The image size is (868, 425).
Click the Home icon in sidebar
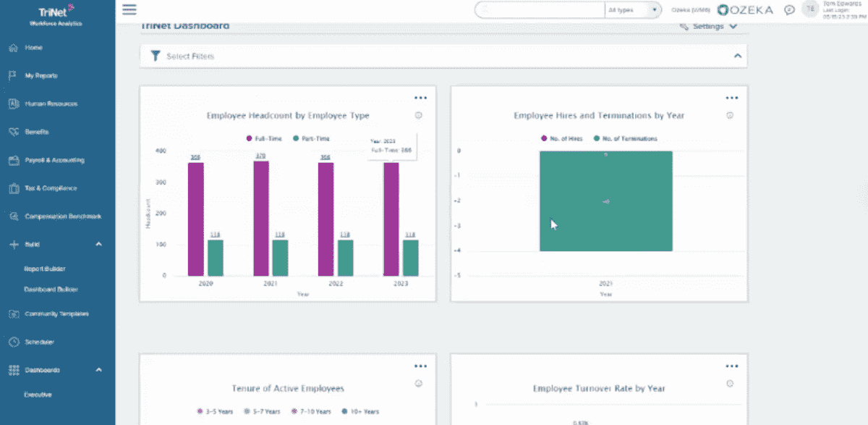click(x=13, y=48)
